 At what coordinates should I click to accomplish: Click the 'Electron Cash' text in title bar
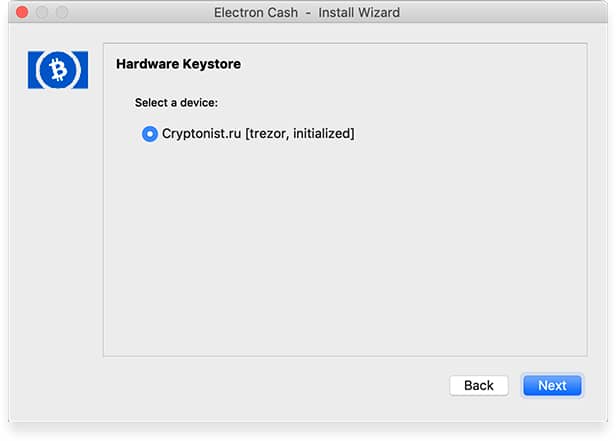click(x=256, y=13)
